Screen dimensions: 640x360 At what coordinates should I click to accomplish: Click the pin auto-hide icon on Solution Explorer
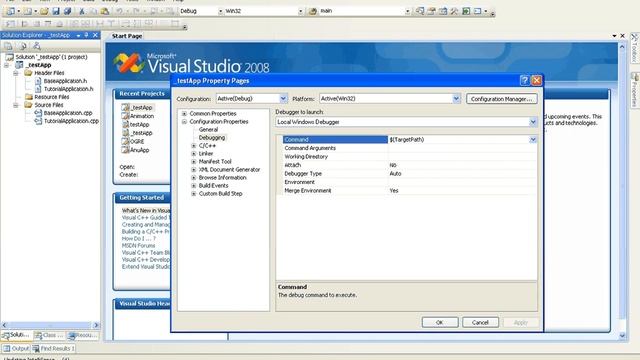87,35
